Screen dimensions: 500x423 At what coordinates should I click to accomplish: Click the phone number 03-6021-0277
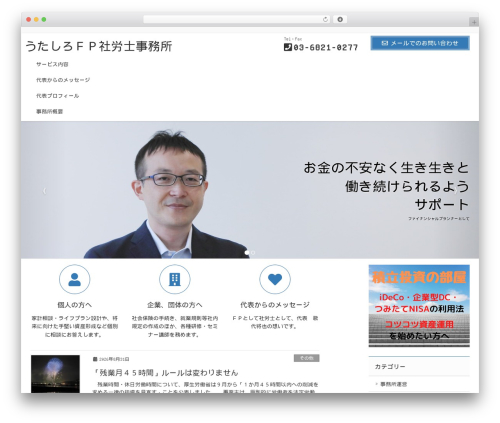(326, 48)
